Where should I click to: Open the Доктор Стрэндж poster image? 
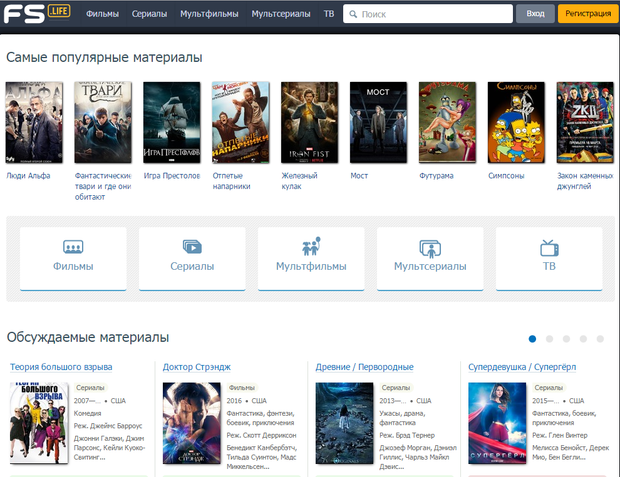pyautogui.click(x=191, y=423)
